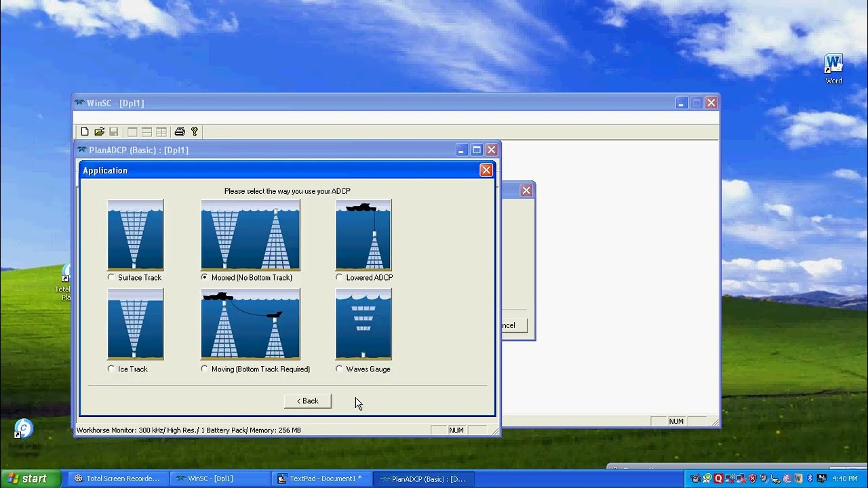
Task: Click the Surface Track illustration
Action: (136, 235)
